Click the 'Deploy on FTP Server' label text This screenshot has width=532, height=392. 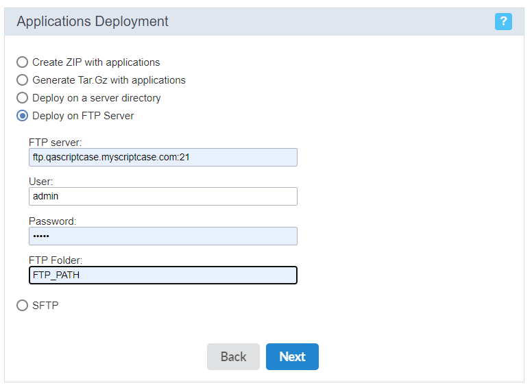[x=83, y=116]
